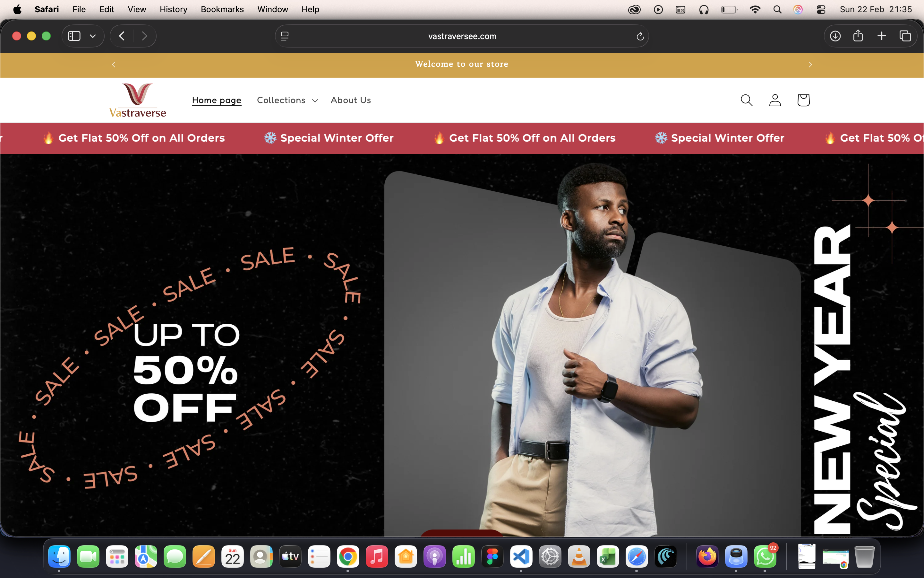Show the tab overview

pyautogui.click(x=905, y=36)
